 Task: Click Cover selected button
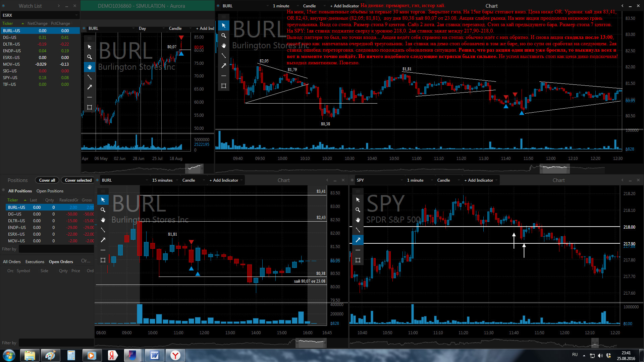tap(78, 180)
